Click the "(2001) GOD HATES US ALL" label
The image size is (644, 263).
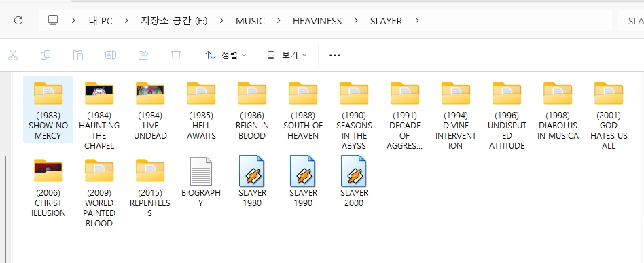coord(608,130)
